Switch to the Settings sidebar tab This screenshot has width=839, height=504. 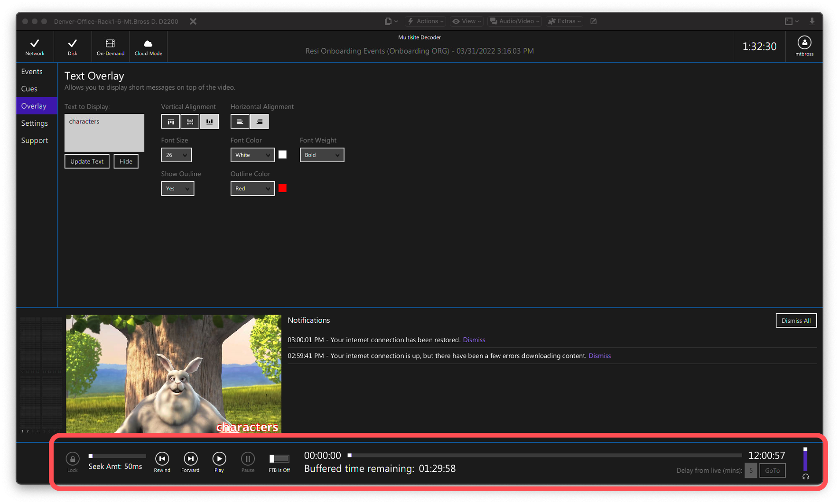(35, 123)
